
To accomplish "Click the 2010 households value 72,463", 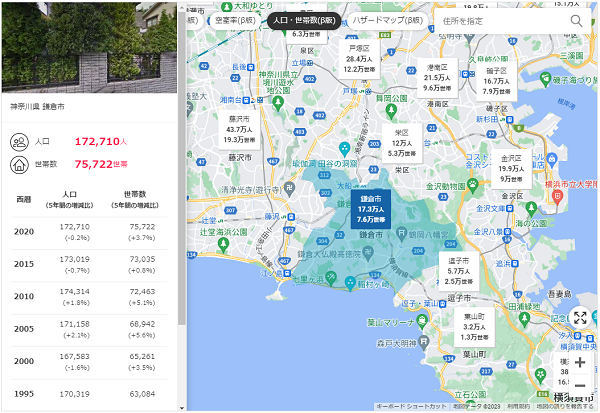I will [x=142, y=292].
